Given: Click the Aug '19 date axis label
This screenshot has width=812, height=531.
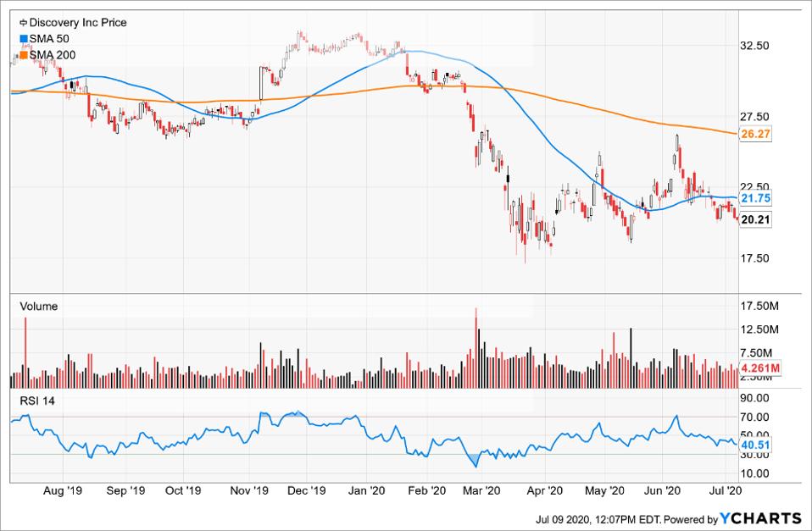Looking at the screenshot, I should pyautogui.click(x=62, y=490).
